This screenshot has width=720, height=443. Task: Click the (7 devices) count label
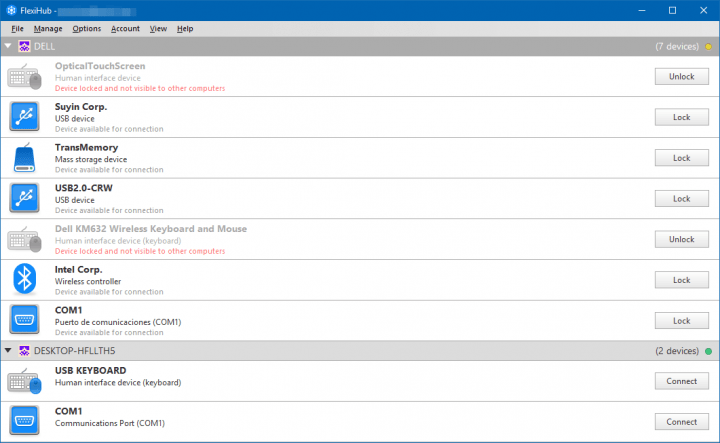click(677, 46)
